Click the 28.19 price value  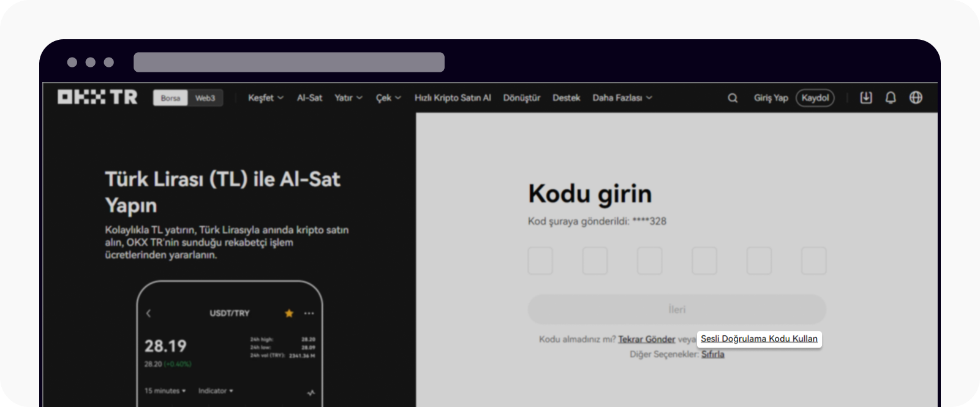(165, 346)
